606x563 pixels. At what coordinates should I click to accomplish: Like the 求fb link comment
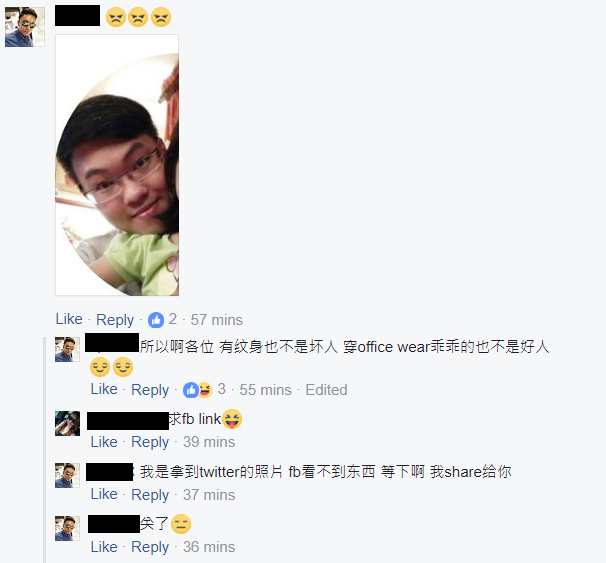point(104,442)
